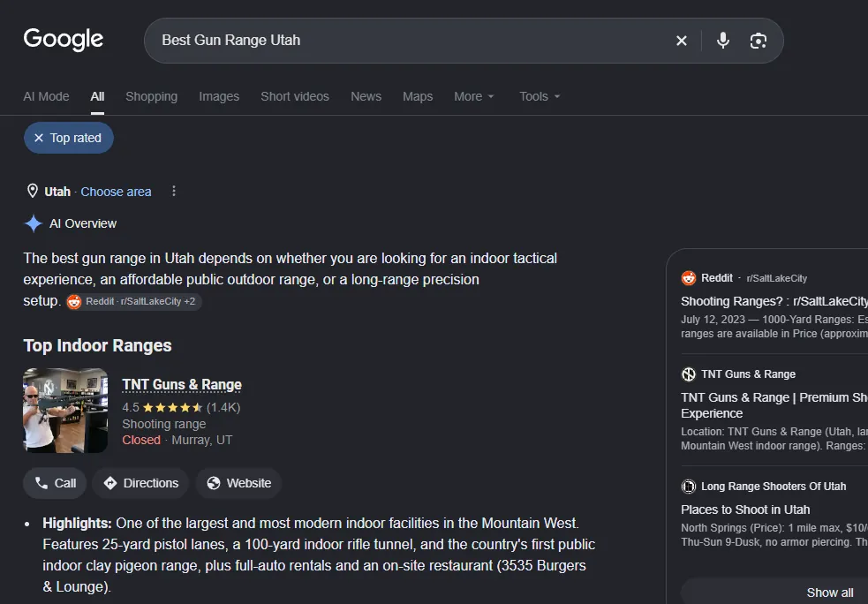Screen dimensions: 868x604
Task: Expand the More dropdown
Action: tap(474, 96)
